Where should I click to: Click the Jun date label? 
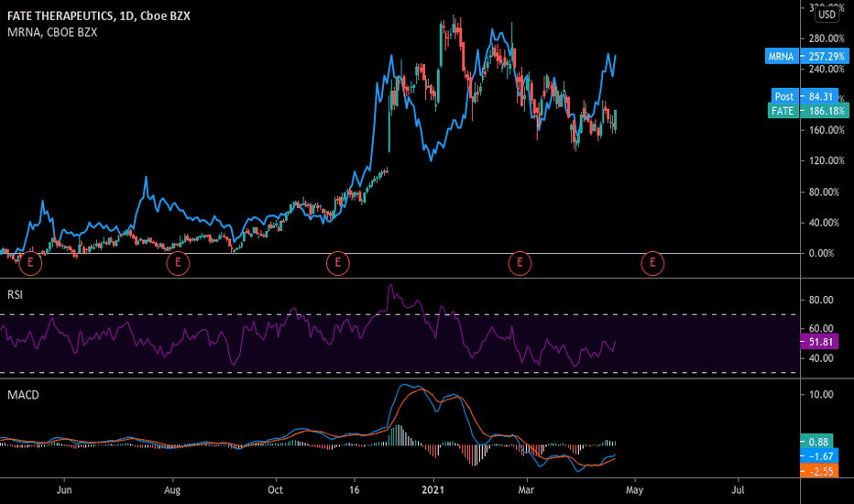(64, 490)
